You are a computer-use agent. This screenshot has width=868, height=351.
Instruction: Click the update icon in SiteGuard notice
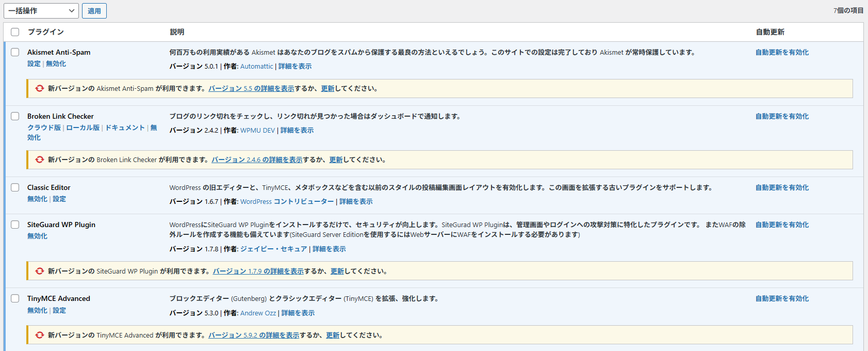pyautogui.click(x=40, y=271)
